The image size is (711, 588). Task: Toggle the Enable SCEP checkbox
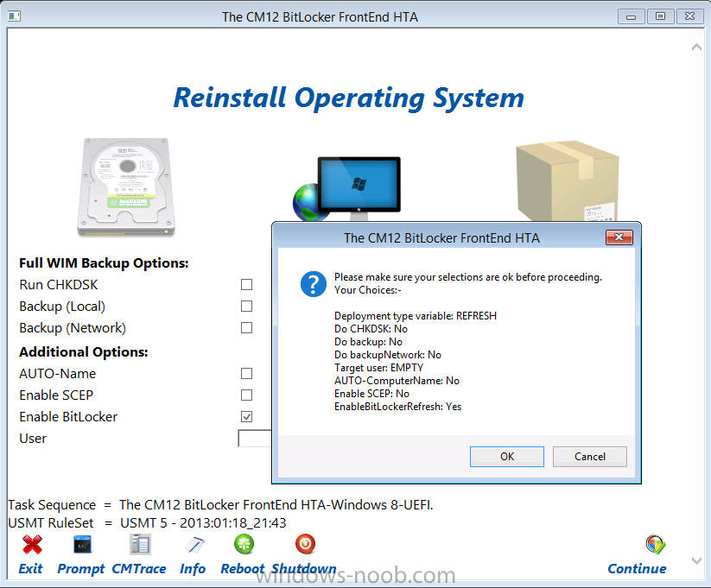247,395
